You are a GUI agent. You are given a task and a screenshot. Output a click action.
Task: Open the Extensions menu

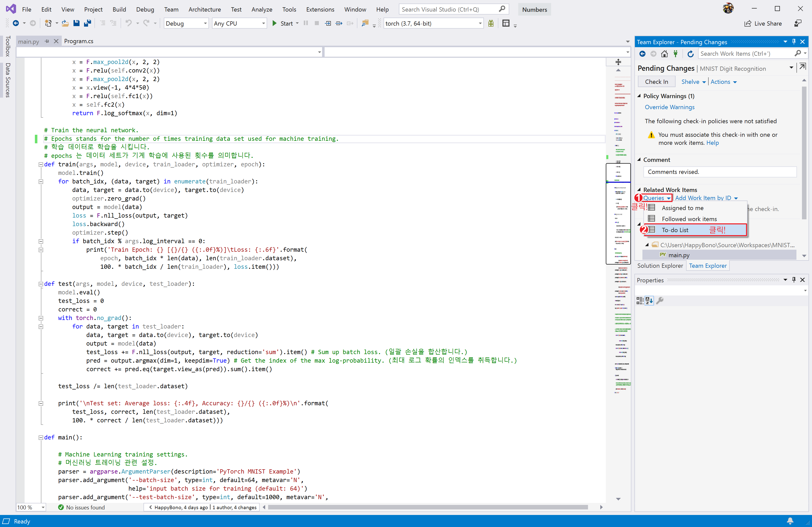(320, 9)
